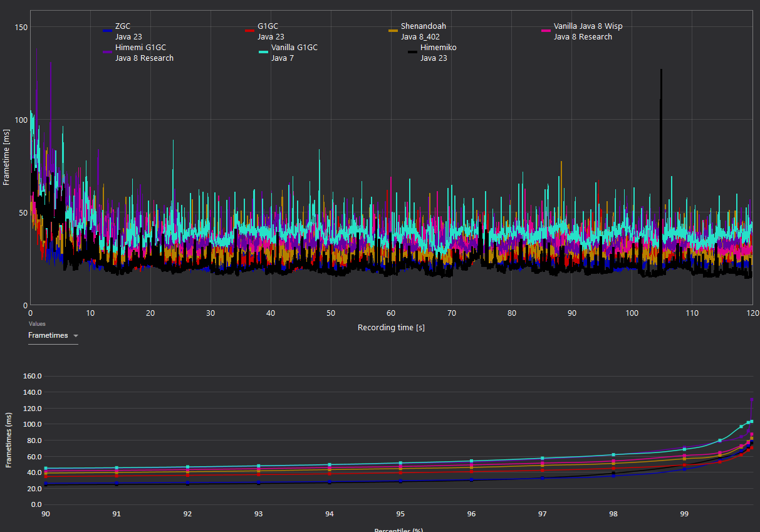
Task: Select the blue data point at 99th percentile
Action: pos(684,469)
